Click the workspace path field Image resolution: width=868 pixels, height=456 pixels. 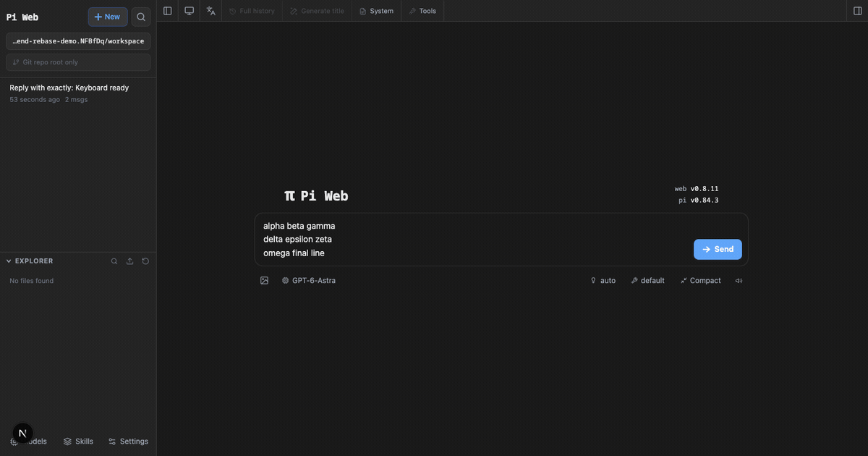click(x=78, y=41)
